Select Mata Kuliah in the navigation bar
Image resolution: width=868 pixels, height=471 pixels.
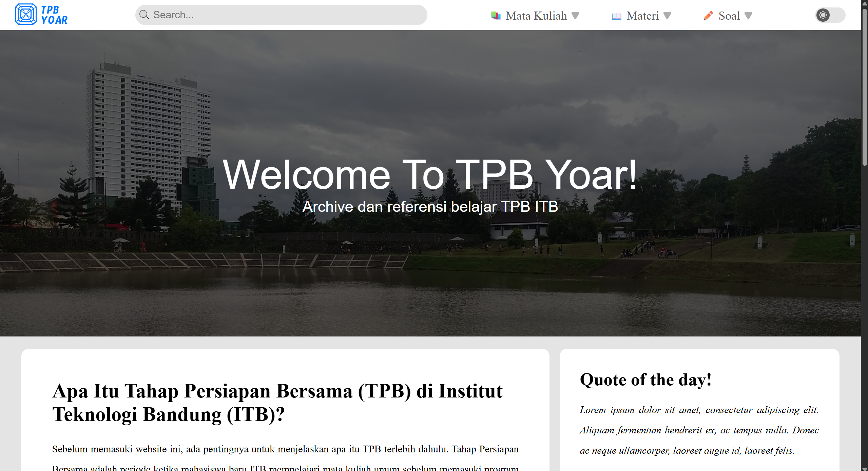536,16
